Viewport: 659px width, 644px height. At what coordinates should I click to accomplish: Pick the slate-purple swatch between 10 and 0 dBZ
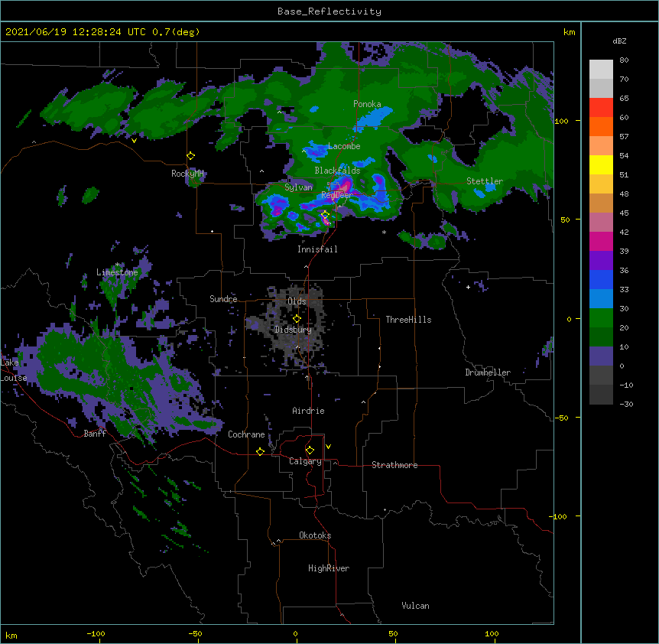tap(601, 356)
